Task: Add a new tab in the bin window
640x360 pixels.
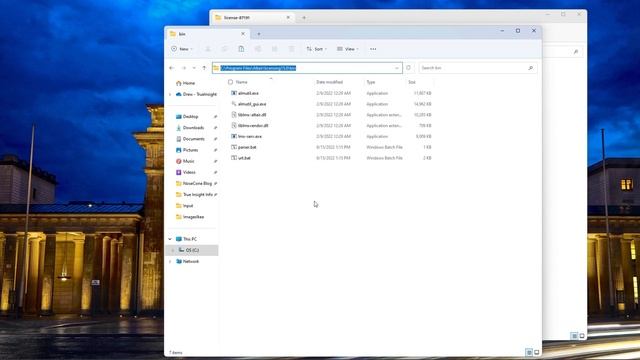Action: (x=259, y=34)
